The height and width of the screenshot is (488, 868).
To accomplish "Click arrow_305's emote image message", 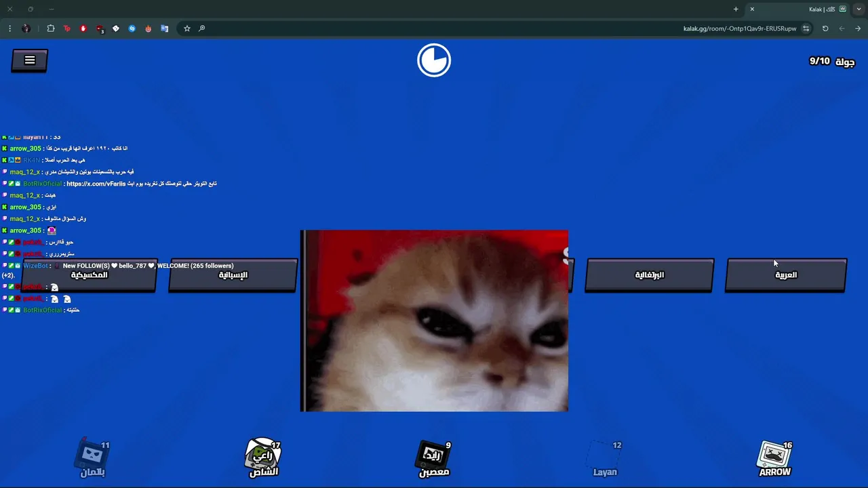I will 52,230.
